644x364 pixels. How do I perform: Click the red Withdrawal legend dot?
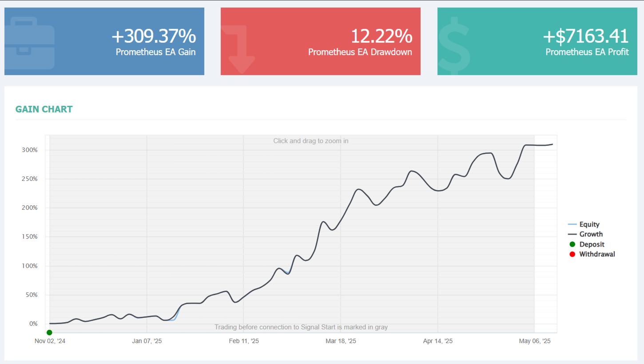572,254
